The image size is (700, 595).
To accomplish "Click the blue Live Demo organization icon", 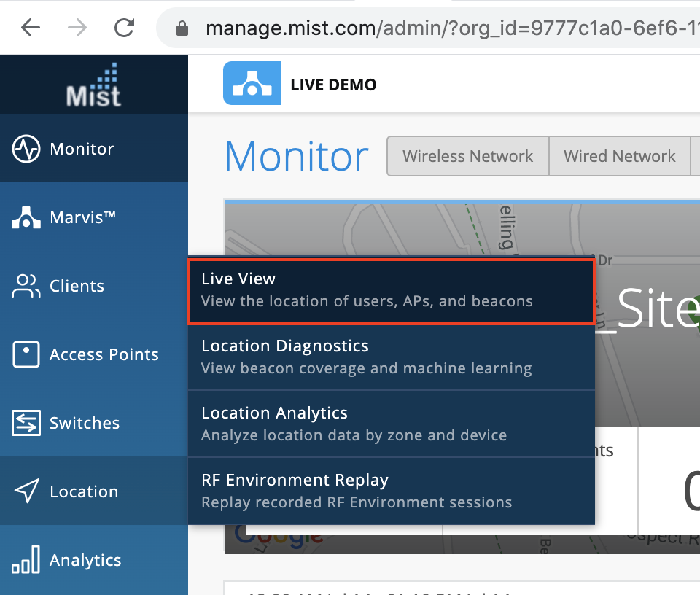I will tap(252, 84).
